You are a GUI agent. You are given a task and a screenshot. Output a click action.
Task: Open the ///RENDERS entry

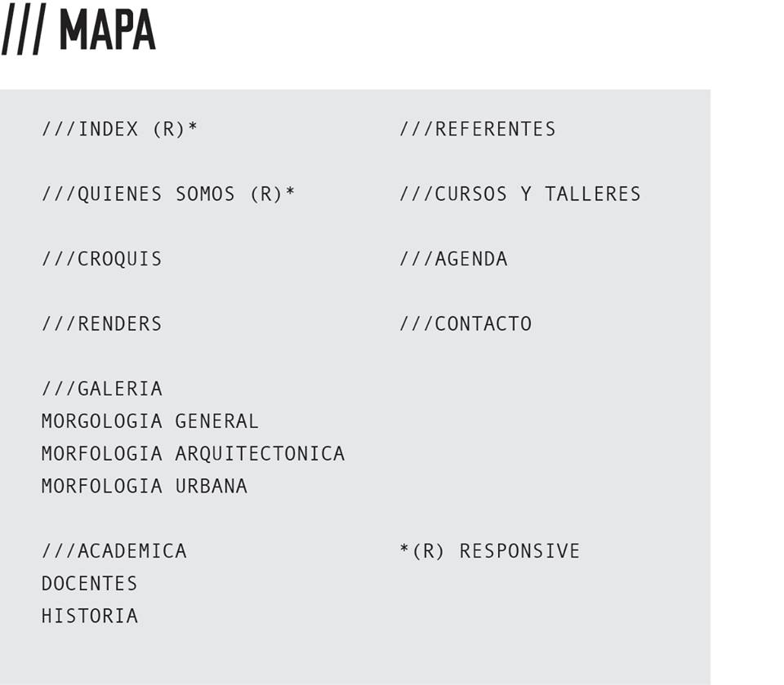[x=101, y=323]
